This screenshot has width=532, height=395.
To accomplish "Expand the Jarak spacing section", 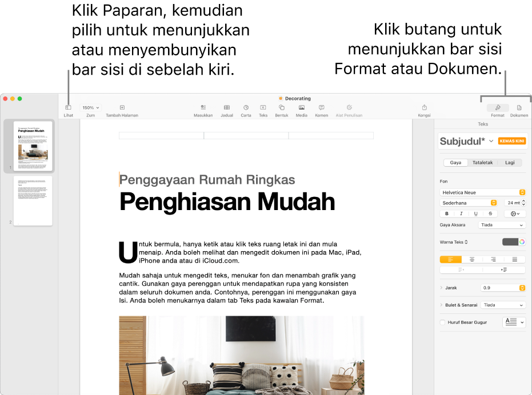I will click(441, 288).
